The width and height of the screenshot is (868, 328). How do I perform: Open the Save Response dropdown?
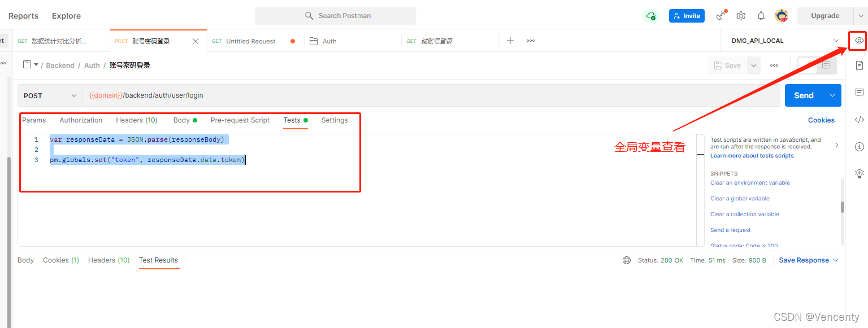[x=809, y=260]
